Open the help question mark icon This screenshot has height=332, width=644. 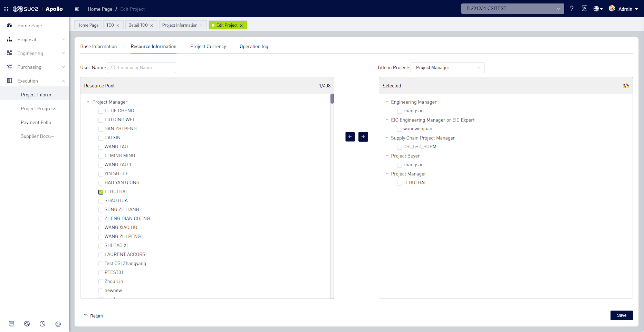pyautogui.click(x=572, y=9)
